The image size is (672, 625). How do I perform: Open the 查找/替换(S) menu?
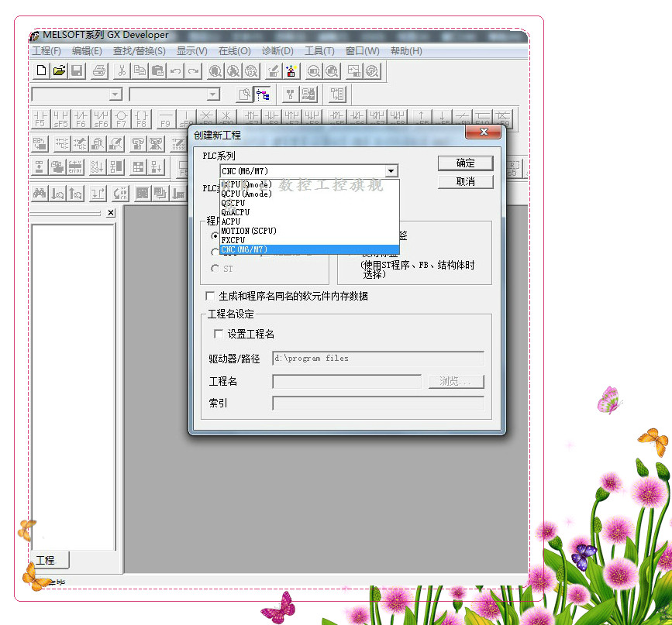click(140, 51)
